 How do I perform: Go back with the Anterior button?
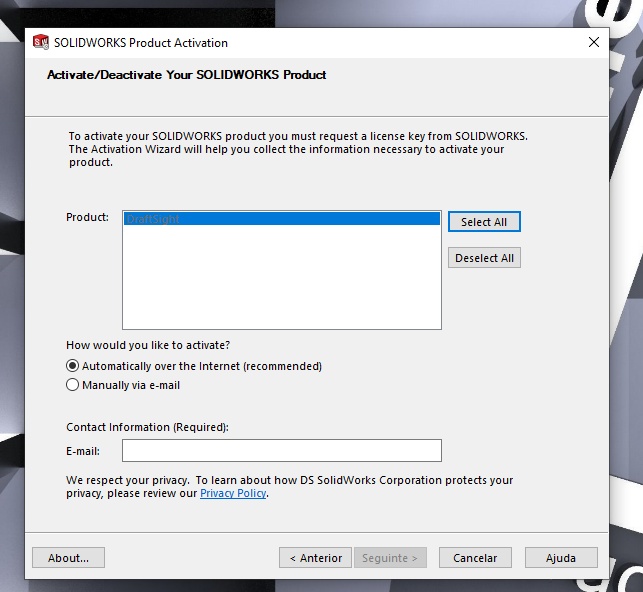315,558
